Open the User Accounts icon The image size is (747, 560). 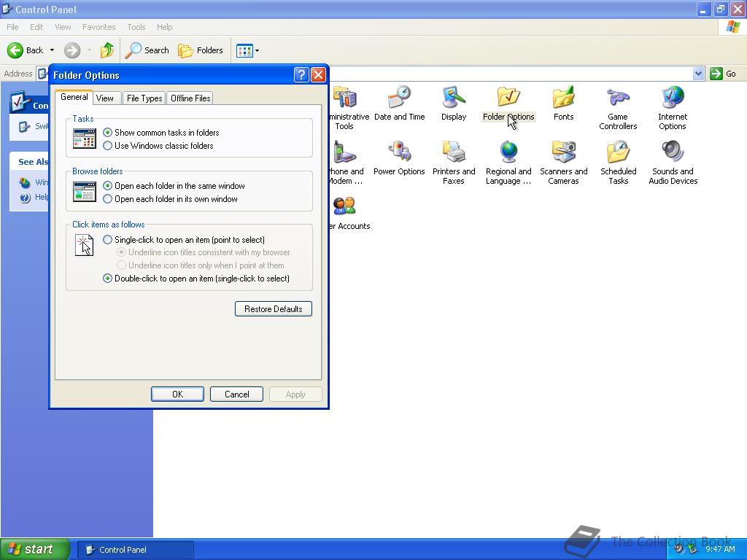point(349,213)
